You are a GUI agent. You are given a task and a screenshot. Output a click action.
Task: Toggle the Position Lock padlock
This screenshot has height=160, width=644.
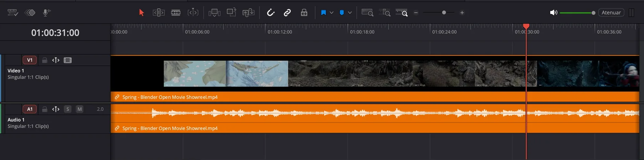304,13
